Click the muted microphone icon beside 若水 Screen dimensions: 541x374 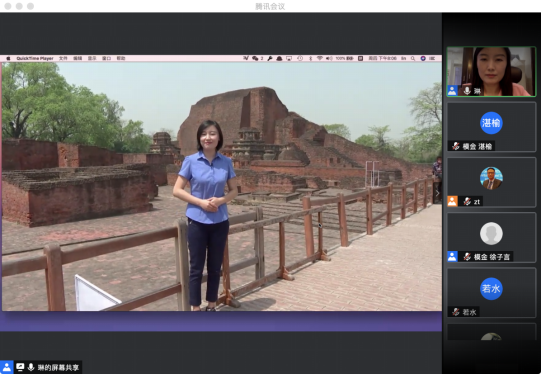[x=456, y=312]
